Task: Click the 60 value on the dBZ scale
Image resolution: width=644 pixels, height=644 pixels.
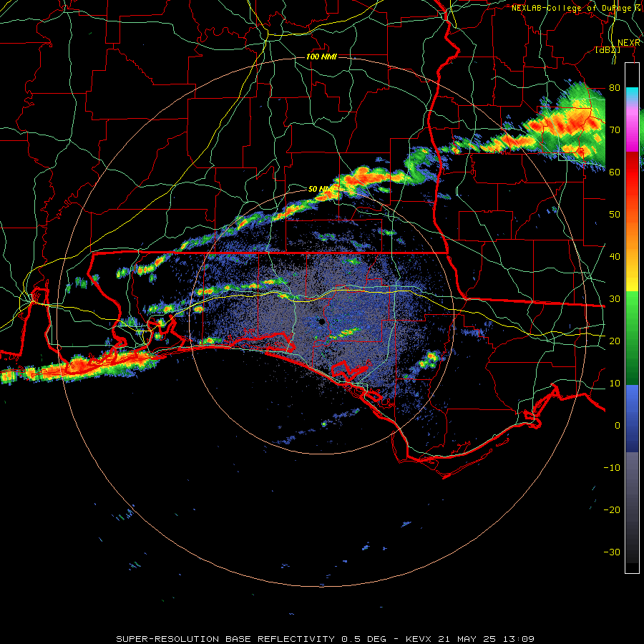Action: tap(615, 172)
